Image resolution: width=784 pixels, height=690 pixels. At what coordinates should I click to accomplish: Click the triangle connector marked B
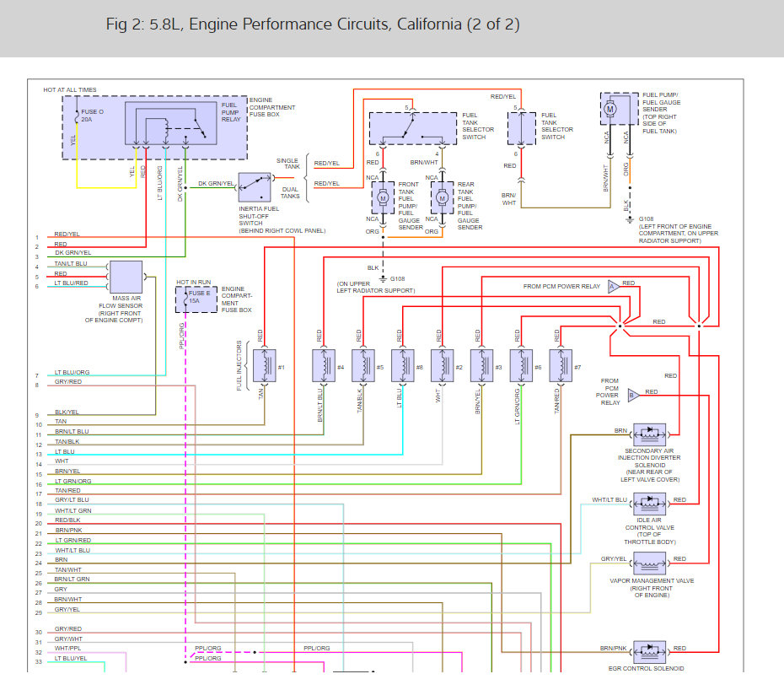point(633,396)
